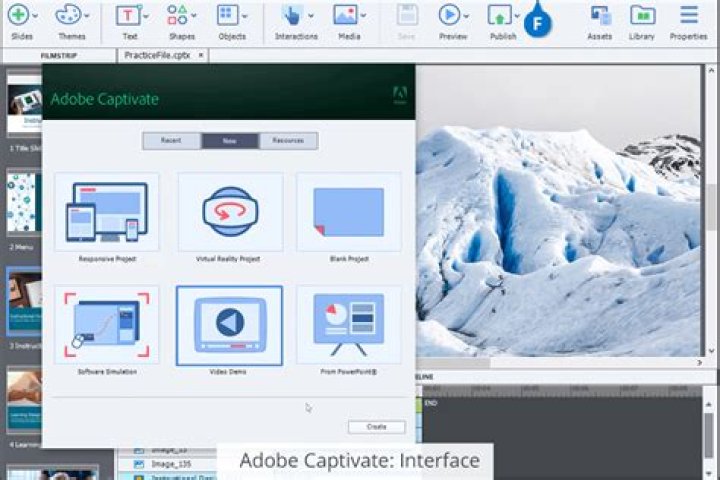Screen dimensions: 720x480
Task: Select the Text tool icon
Action: pos(128,16)
